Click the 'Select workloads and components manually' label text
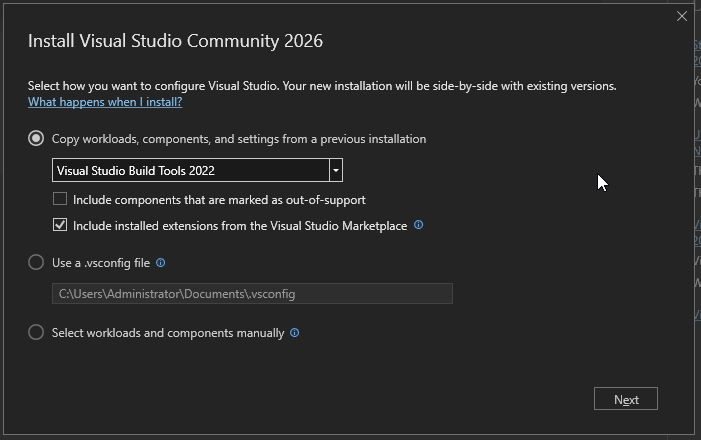The width and height of the screenshot is (701, 440). [x=168, y=333]
